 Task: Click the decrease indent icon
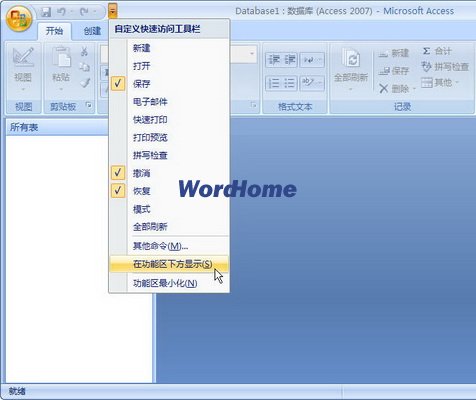(274, 60)
